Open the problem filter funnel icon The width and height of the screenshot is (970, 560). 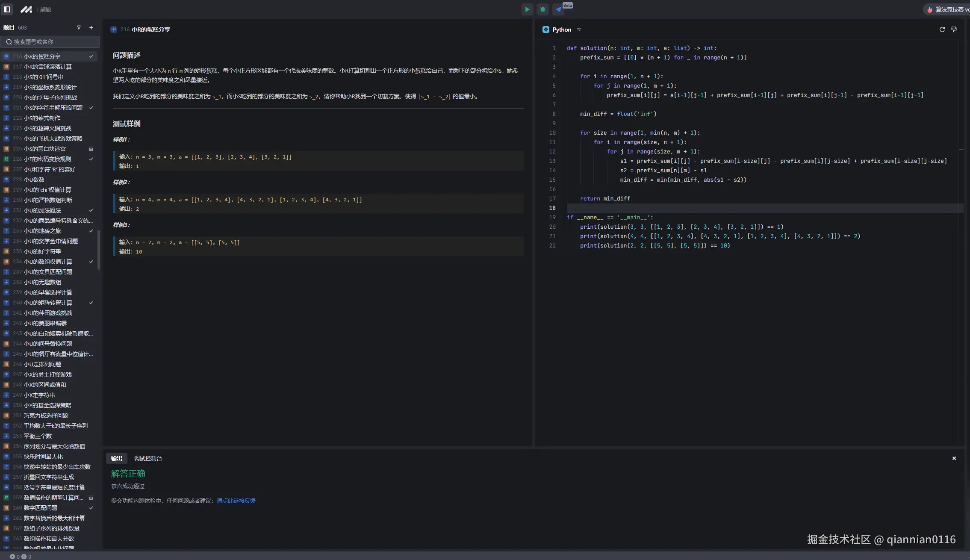pos(79,27)
